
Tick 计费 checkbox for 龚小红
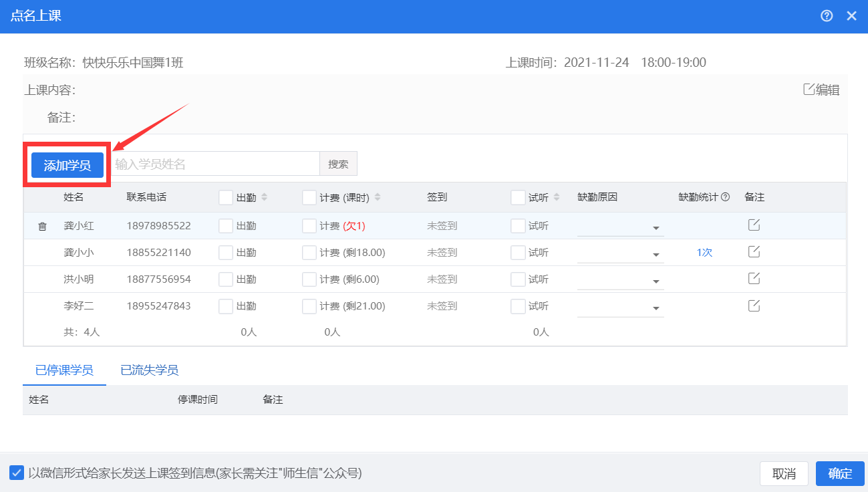(x=309, y=226)
